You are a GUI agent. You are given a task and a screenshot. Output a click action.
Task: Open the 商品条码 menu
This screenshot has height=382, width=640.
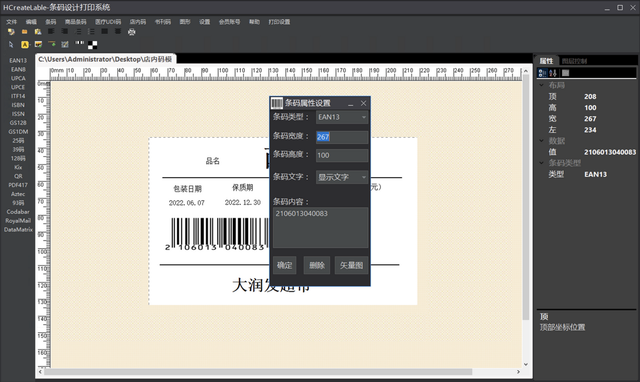pos(76,22)
